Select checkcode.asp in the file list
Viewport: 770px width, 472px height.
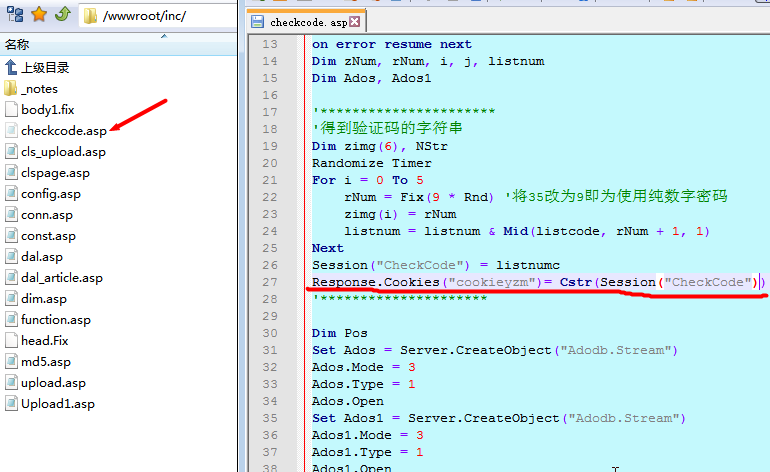click(x=64, y=131)
